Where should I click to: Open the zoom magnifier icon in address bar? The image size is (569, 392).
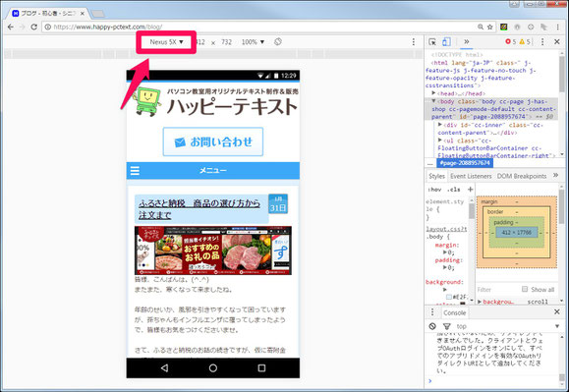coord(481,27)
